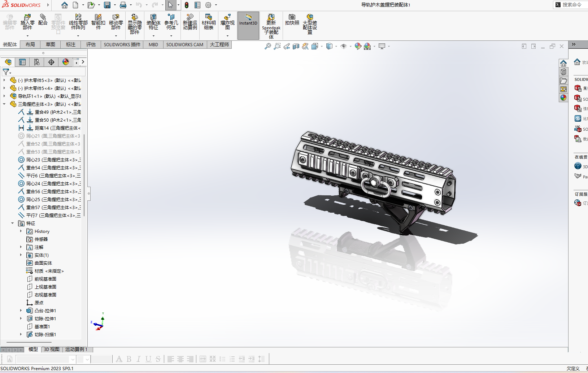Toggle left text alignment
The width and height of the screenshot is (588, 373).
[x=171, y=359]
